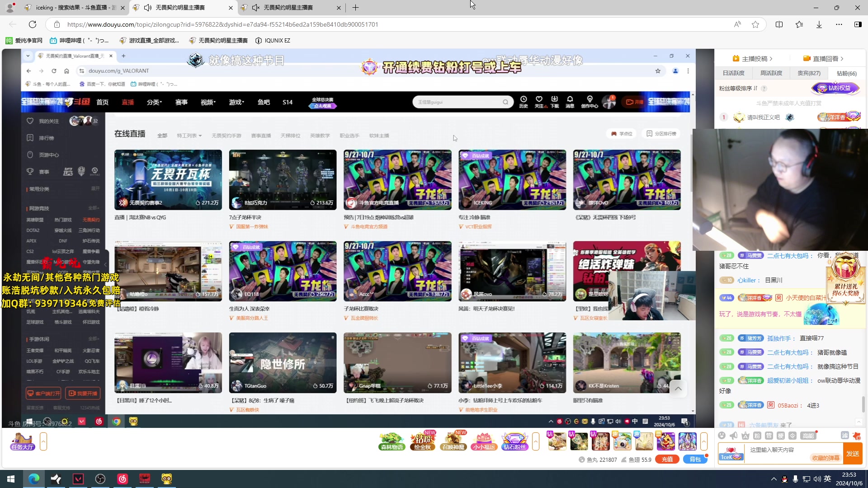Viewport: 868px width, 488px height.
Task: Click 请叫我正义吧 in fan ranking
Action: 763,117
